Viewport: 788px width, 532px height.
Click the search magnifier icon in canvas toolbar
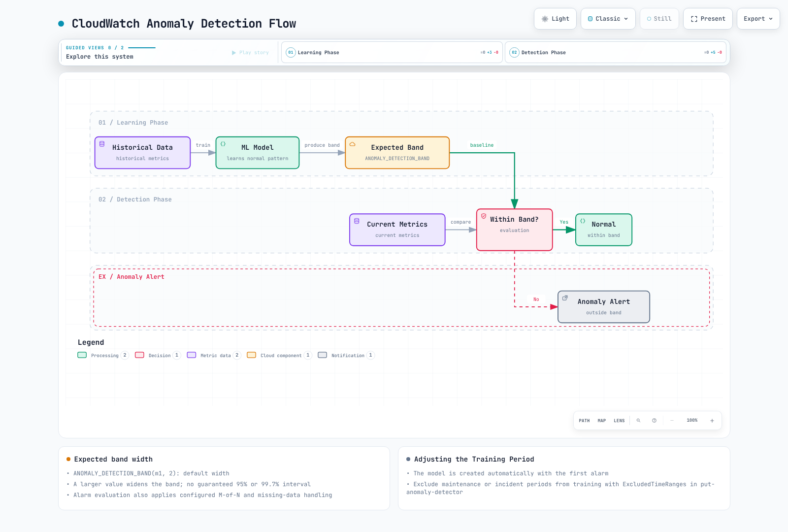[x=638, y=421]
